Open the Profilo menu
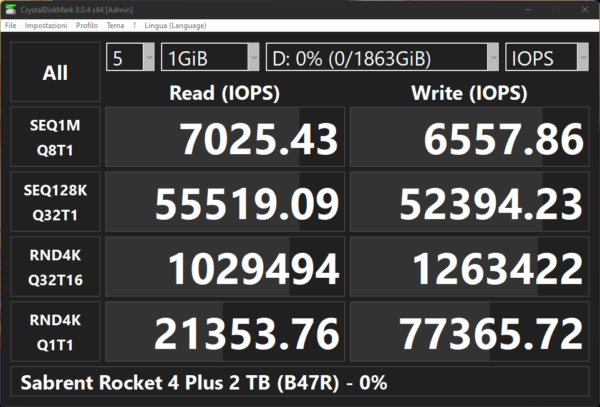 88,24
